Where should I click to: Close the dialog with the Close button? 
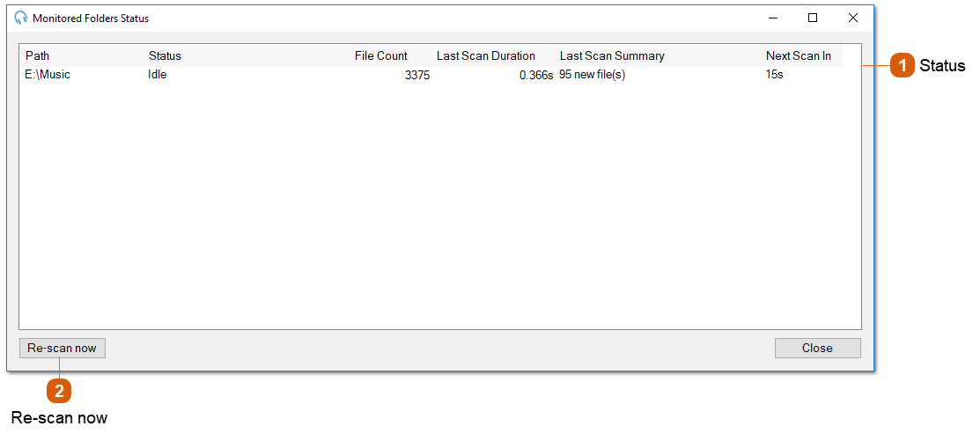coord(817,348)
